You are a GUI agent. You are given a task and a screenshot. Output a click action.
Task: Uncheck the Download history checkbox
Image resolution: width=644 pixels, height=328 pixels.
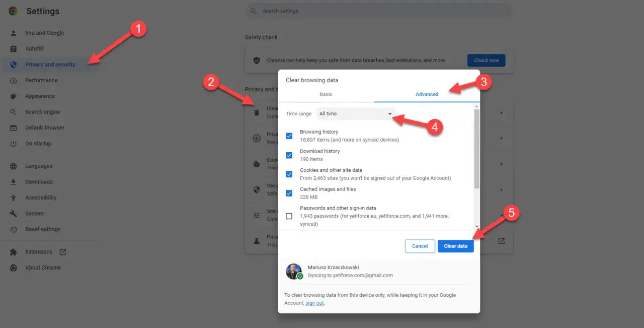289,155
